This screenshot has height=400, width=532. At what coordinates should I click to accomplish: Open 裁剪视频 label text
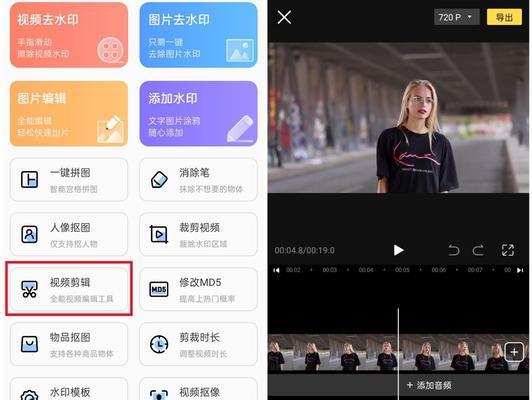click(x=200, y=227)
